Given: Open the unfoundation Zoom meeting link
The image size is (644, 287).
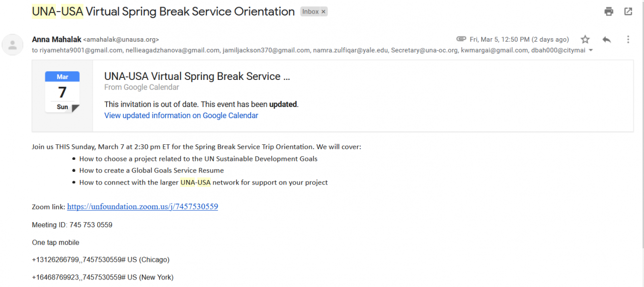Looking at the screenshot, I should click(142, 207).
